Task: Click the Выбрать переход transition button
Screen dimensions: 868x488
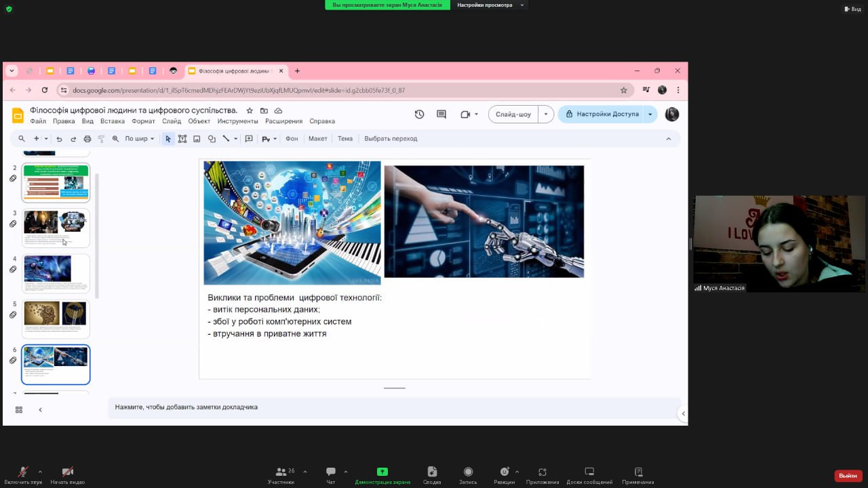Action: tap(391, 139)
